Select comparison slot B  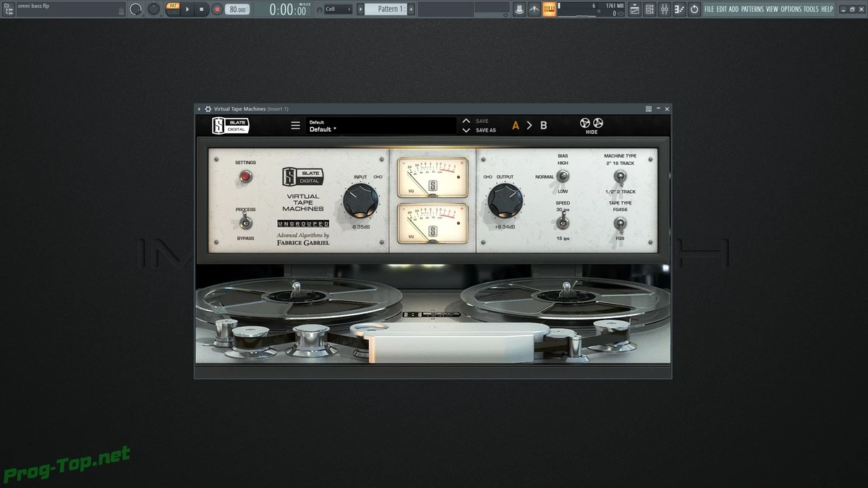coord(544,125)
